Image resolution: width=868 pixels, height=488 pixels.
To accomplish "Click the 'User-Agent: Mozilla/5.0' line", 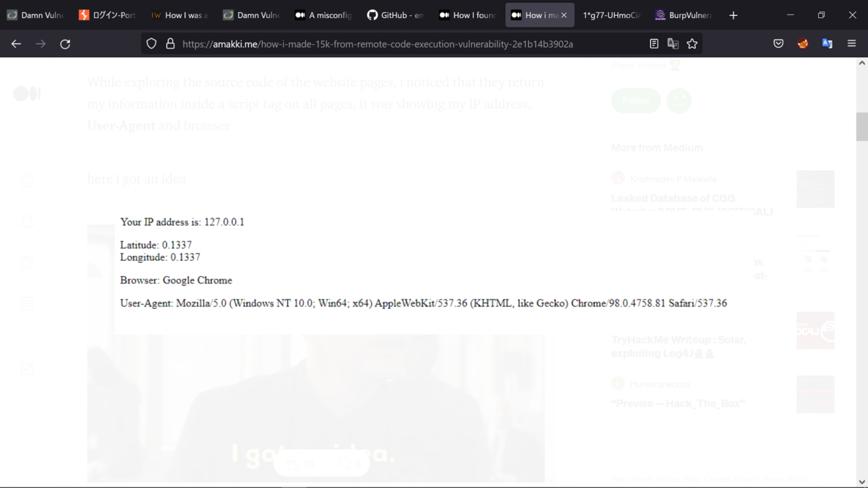I will (423, 303).
